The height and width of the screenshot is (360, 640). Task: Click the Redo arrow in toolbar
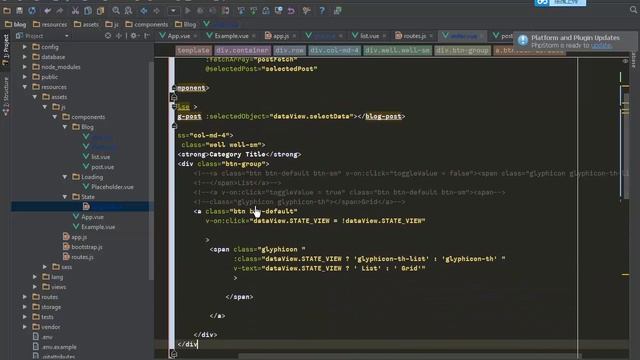coord(60,11)
